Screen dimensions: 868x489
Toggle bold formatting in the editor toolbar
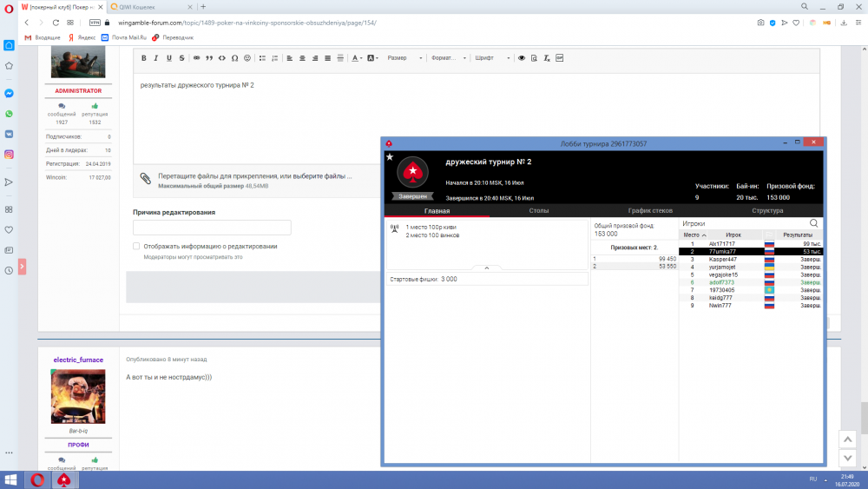click(144, 58)
